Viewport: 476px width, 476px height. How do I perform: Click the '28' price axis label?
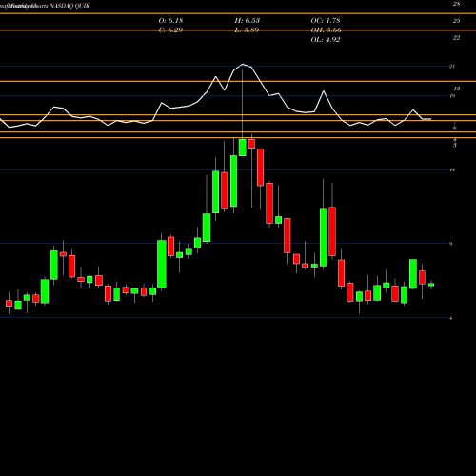pyautogui.click(x=456, y=4)
